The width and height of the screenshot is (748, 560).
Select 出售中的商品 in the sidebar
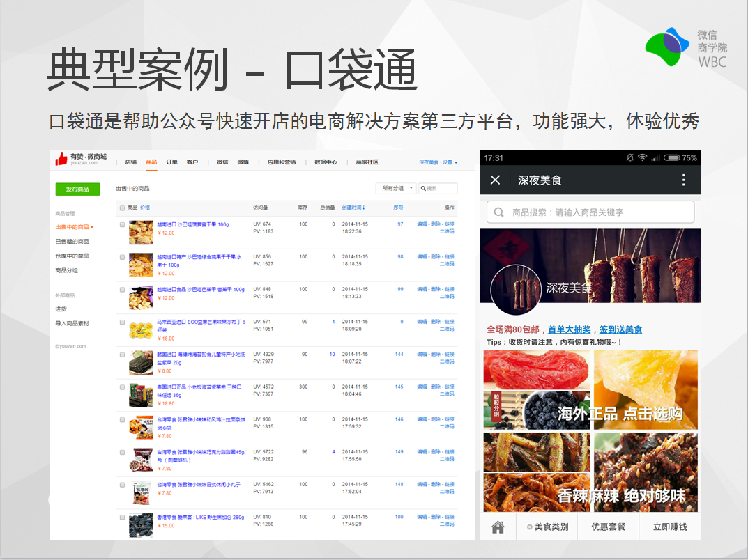pos(74,227)
